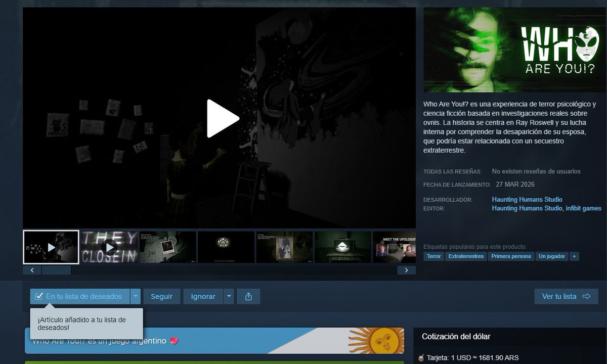
Task: Select the 'Un jugador' tag
Action: click(551, 256)
